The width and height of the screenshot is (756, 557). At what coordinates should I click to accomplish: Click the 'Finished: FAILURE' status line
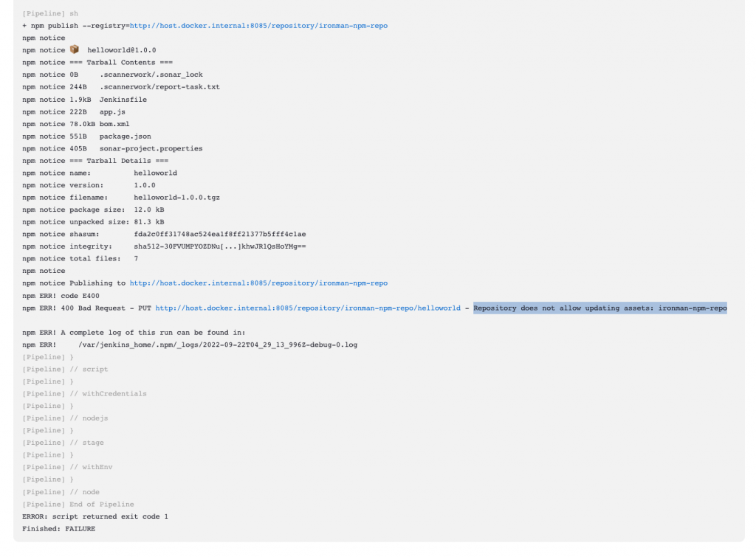click(x=59, y=528)
